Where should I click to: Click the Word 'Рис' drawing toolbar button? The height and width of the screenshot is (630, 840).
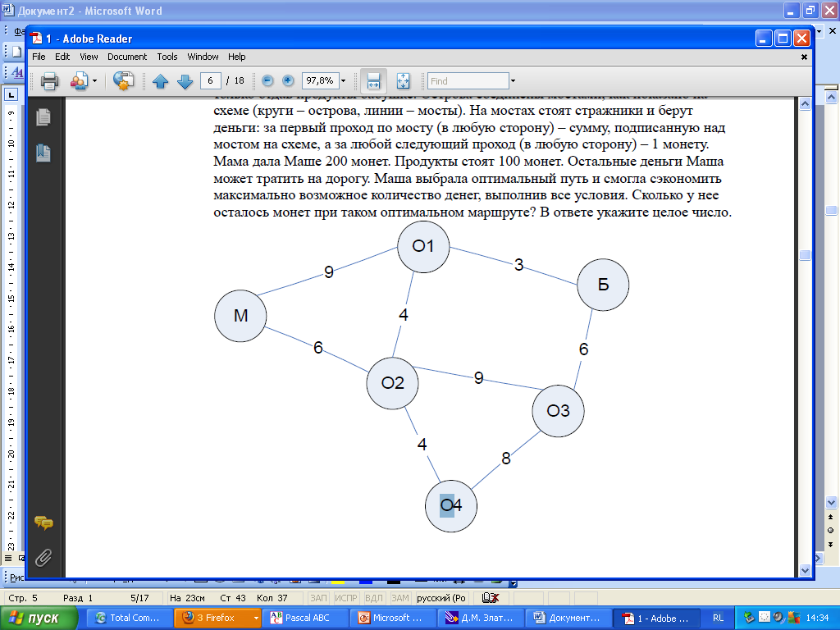tap(16, 577)
